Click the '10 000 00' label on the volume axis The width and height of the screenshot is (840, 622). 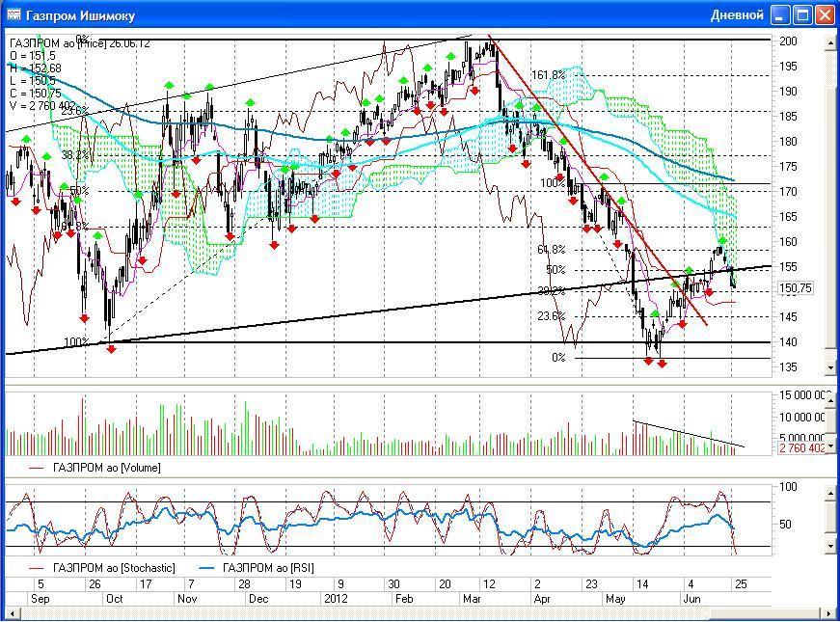tap(802, 417)
